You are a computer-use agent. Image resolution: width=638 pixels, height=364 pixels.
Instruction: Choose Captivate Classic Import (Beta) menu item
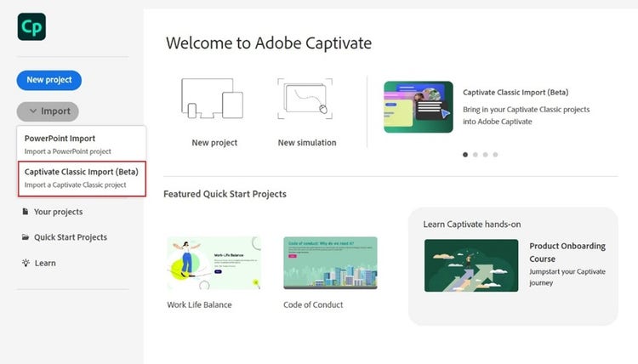pos(82,178)
